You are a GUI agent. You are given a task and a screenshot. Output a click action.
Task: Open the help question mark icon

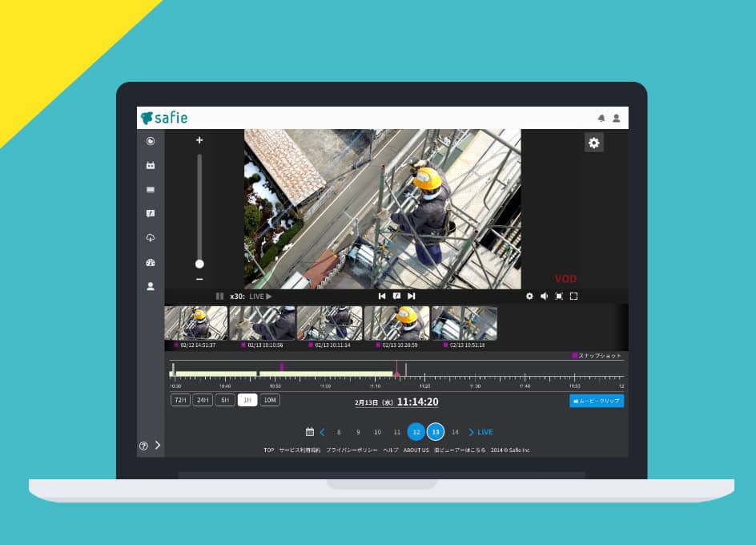tap(143, 446)
